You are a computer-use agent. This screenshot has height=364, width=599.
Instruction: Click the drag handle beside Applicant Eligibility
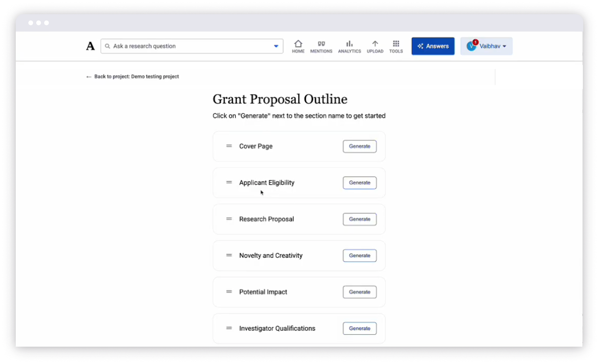(229, 182)
